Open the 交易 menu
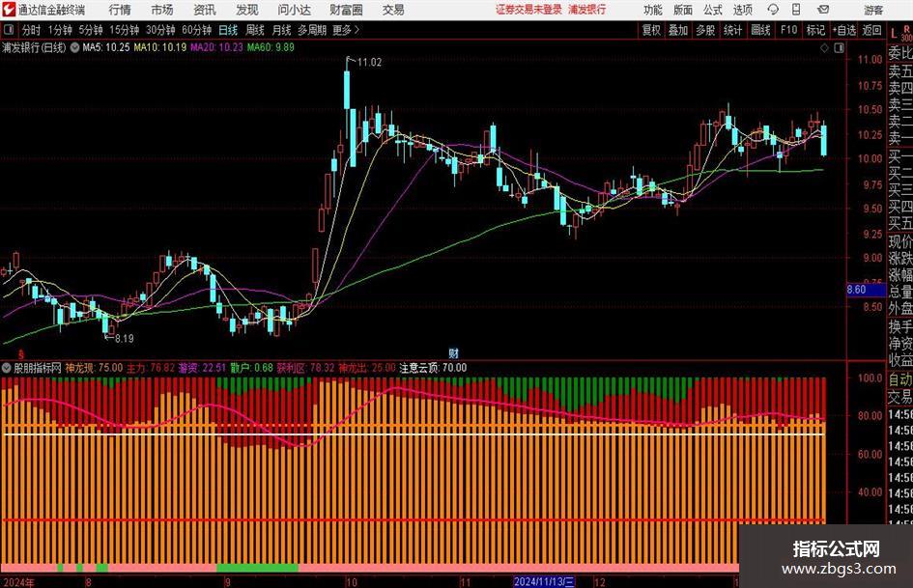913x588 pixels. point(393,10)
